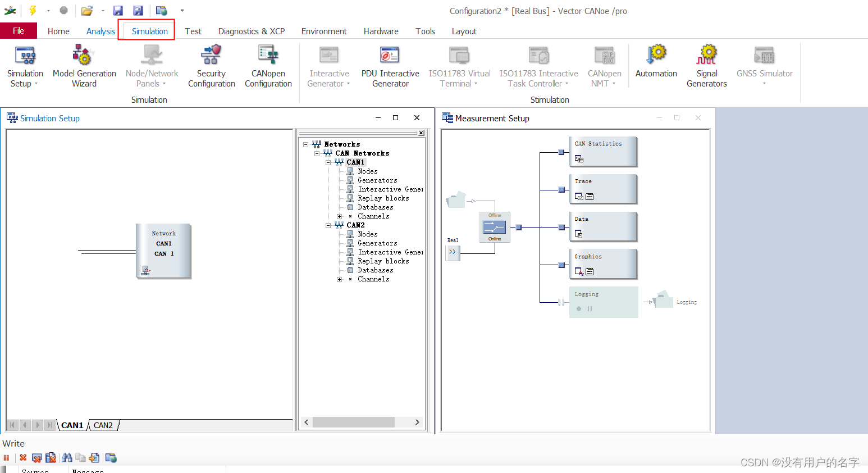Expand Channels under CAN1
Screen dimensions: 868x473
pyautogui.click(x=339, y=216)
